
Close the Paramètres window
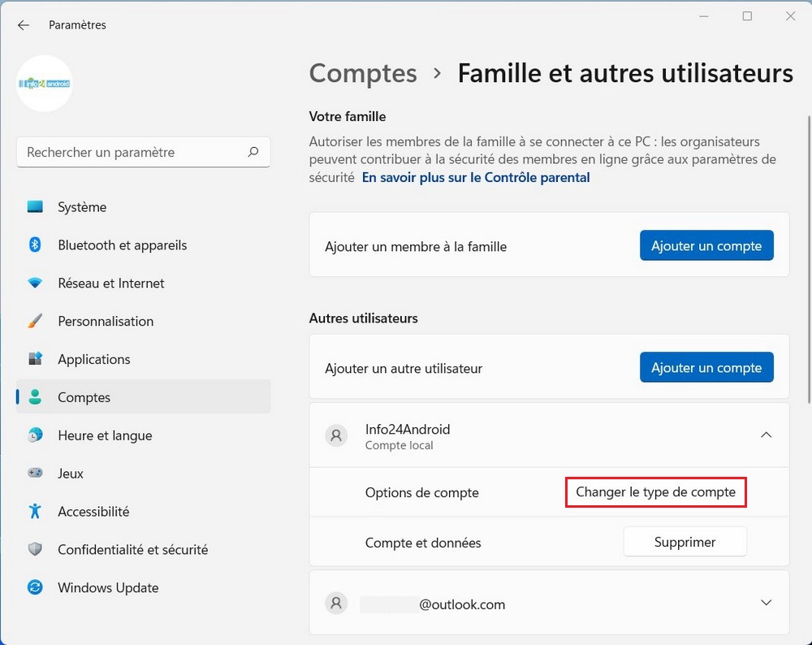[790, 16]
